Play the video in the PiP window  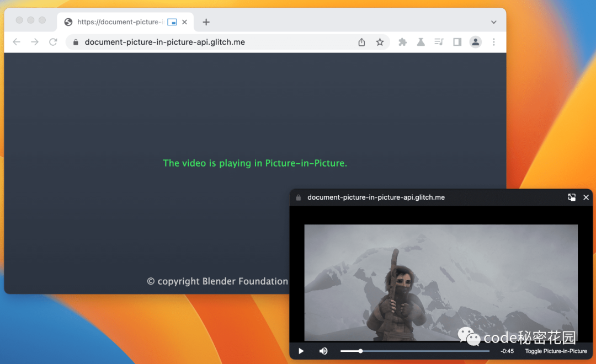click(x=301, y=351)
